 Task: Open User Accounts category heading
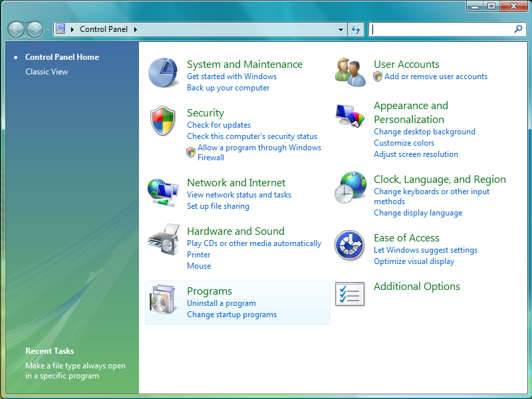[406, 64]
